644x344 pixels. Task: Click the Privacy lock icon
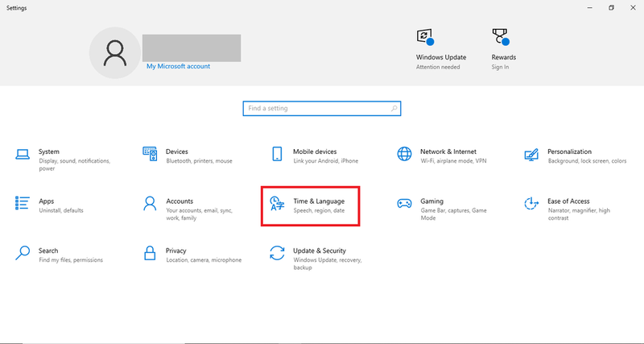tap(150, 253)
